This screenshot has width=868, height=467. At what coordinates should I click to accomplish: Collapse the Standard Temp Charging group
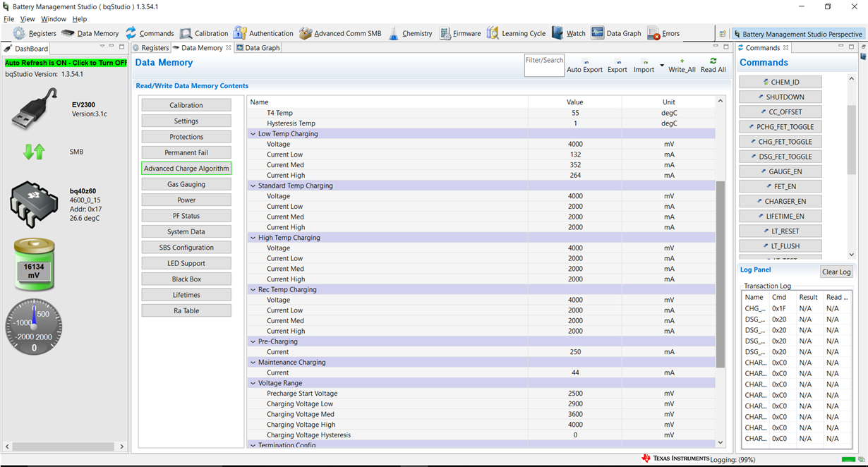(x=253, y=186)
